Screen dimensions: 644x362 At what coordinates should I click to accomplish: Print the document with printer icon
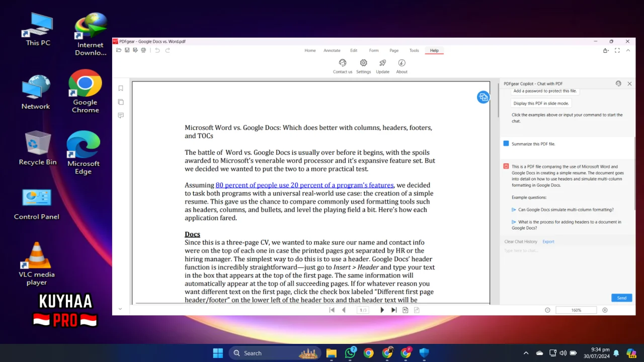(143, 50)
